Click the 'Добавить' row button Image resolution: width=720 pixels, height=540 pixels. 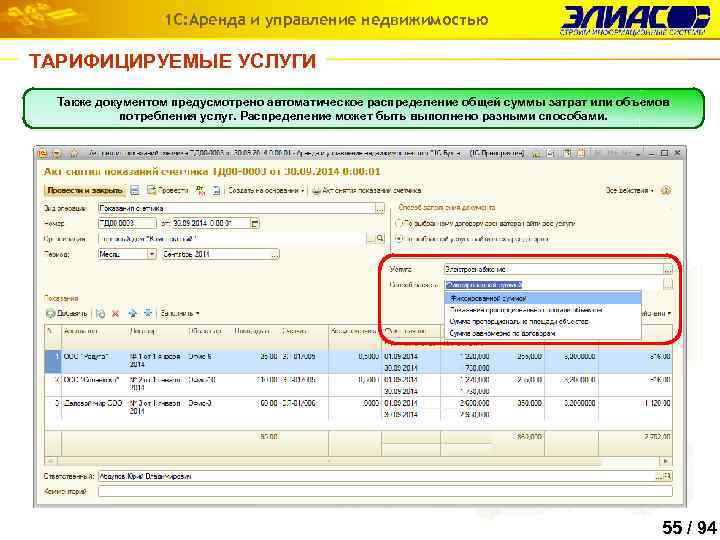tap(67, 313)
